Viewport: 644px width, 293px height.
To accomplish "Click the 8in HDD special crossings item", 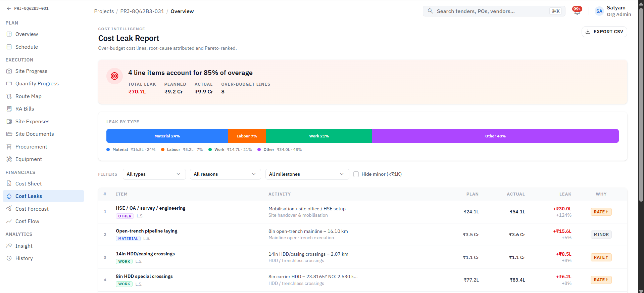I will 144,277.
